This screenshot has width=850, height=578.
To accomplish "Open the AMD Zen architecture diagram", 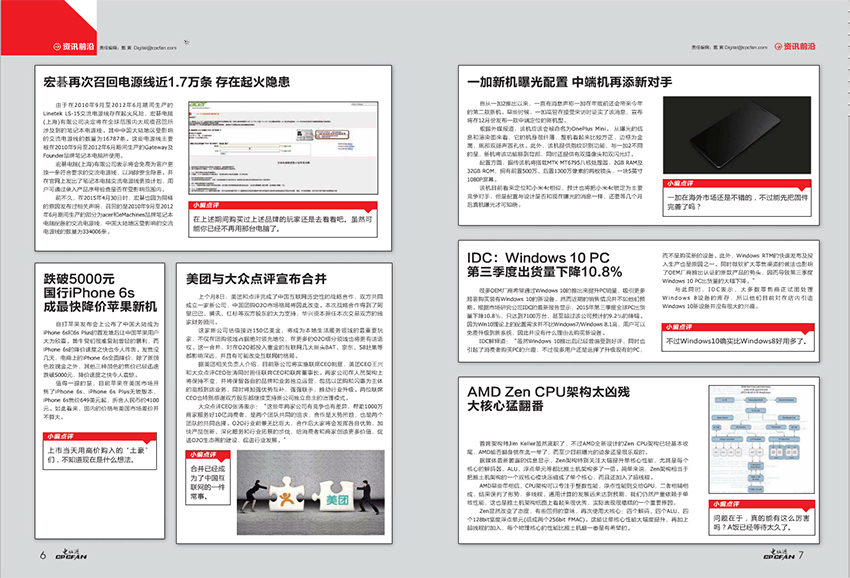I will [x=761, y=439].
